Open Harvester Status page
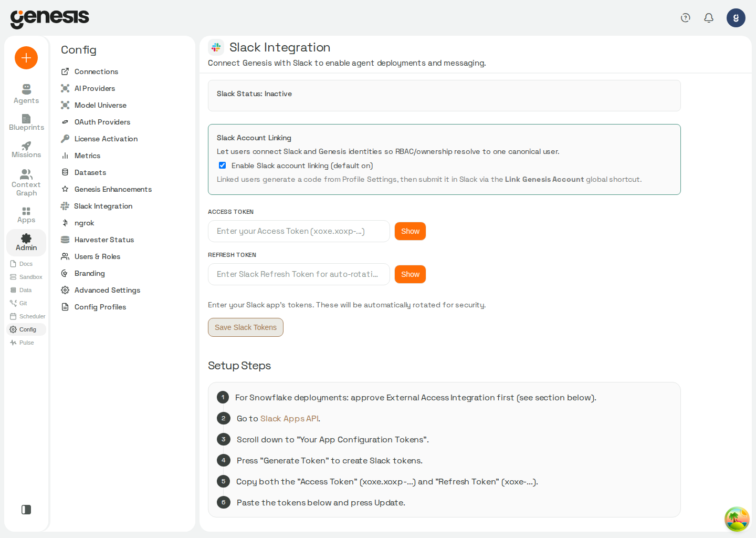This screenshot has width=756, height=538. (x=98, y=240)
